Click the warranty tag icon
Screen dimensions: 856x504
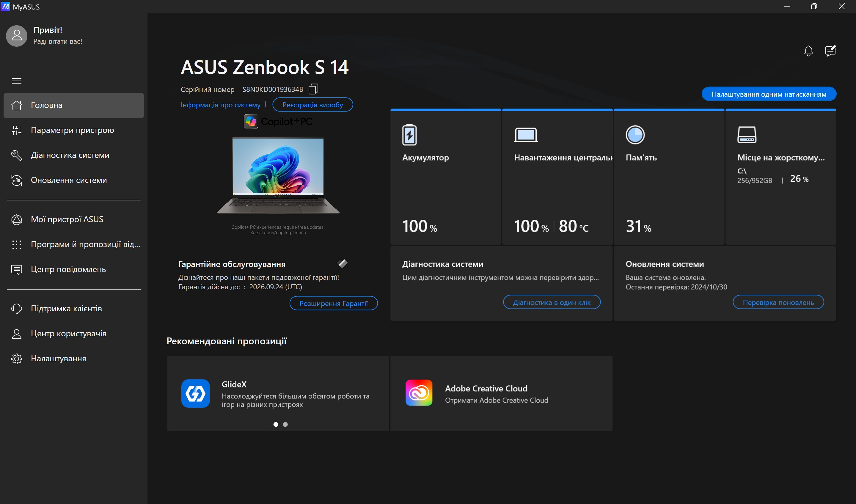point(343,263)
